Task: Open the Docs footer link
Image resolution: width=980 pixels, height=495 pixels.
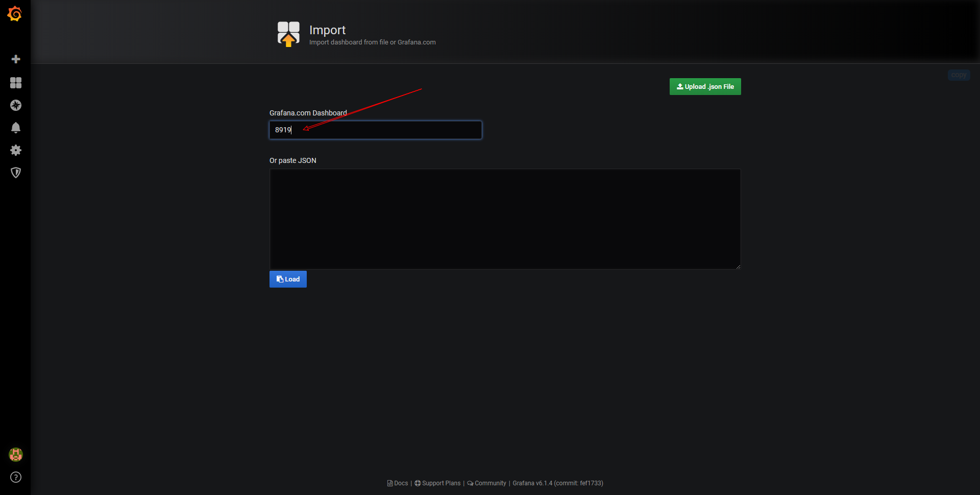Action: (398, 483)
